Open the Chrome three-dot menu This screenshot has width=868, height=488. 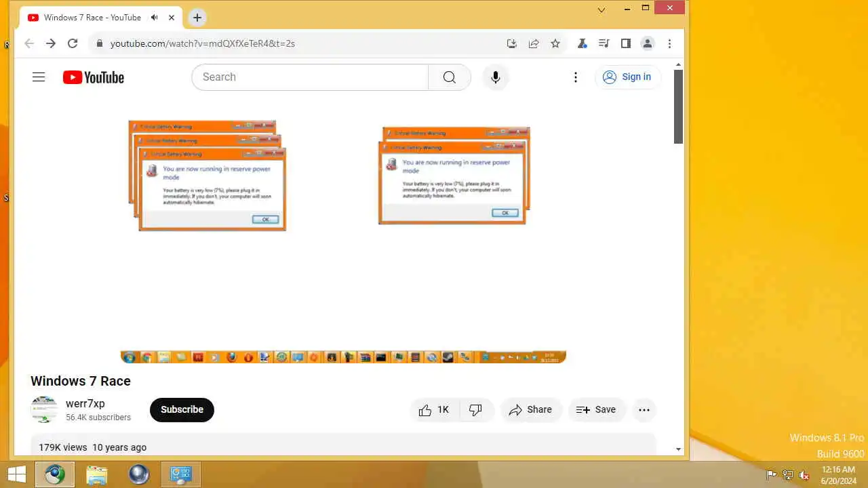pyautogui.click(x=669, y=43)
